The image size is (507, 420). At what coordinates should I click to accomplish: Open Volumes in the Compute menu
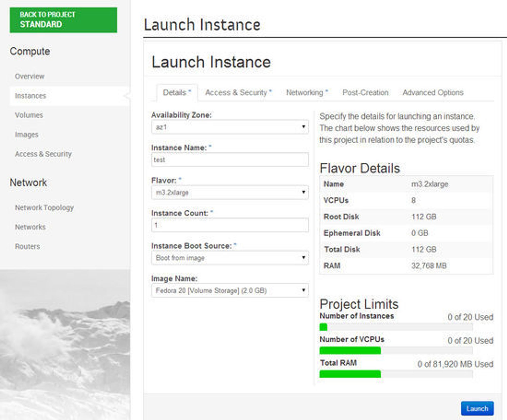[x=29, y=115]
